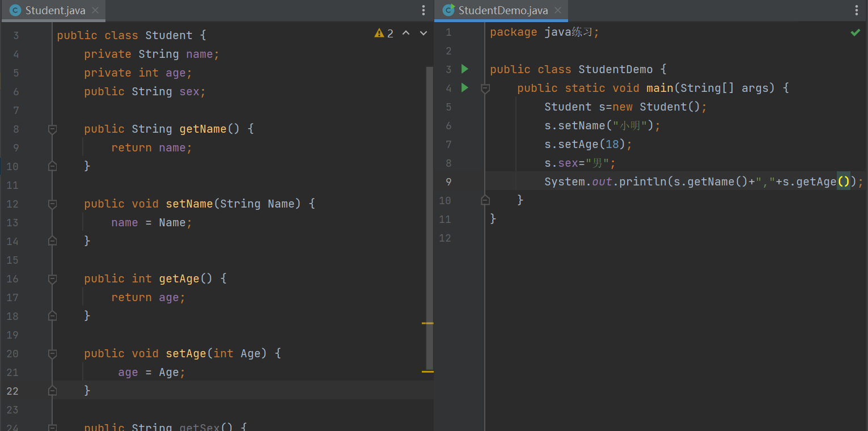Click s.setAge(18) statement
This screenshot has width=868, height=431.
point(588,145)
